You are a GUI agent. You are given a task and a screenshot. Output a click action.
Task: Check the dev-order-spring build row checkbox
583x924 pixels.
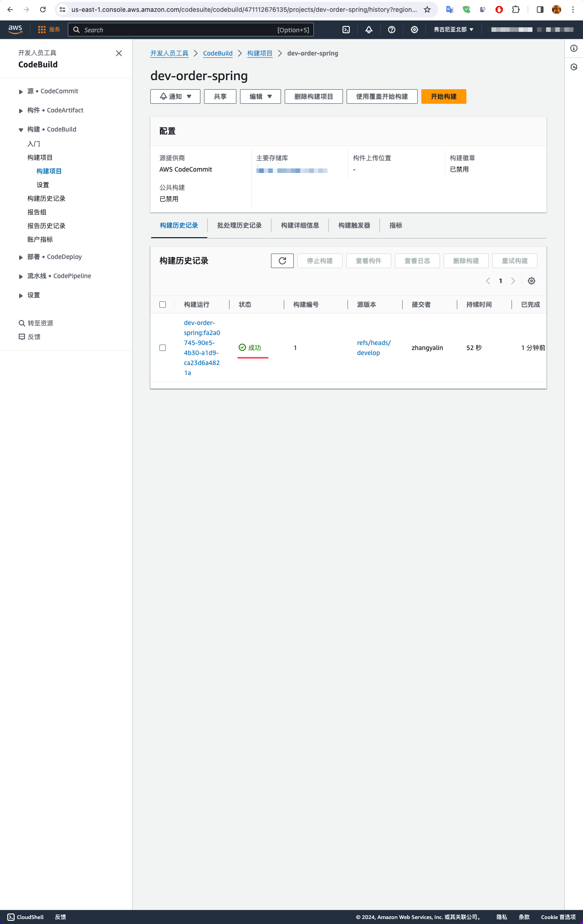tap(163, 348)
